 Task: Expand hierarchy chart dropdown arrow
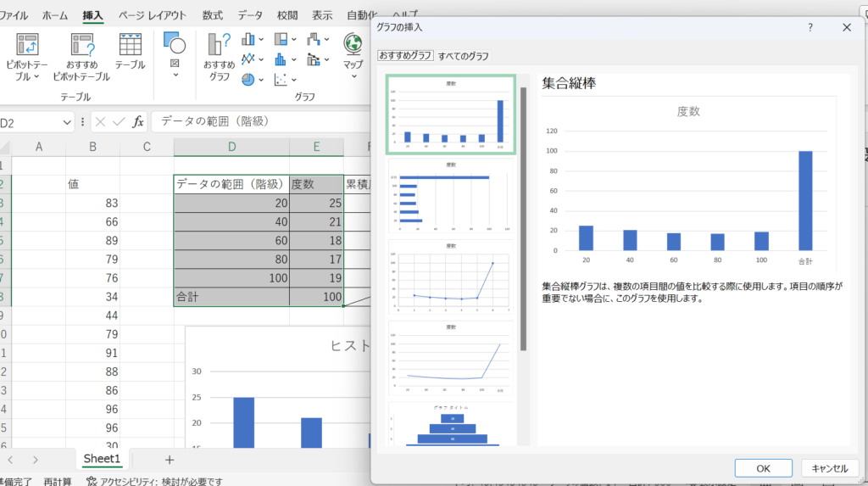point(294,40)
